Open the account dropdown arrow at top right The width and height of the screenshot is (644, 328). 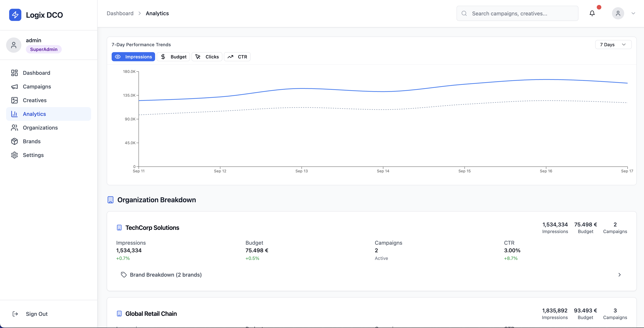[633, 13]
